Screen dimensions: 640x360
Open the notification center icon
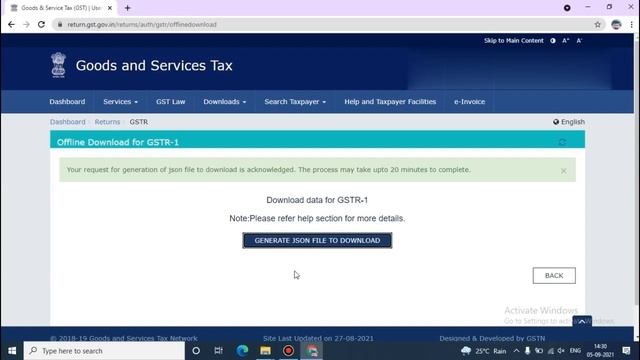coord(626,351)
